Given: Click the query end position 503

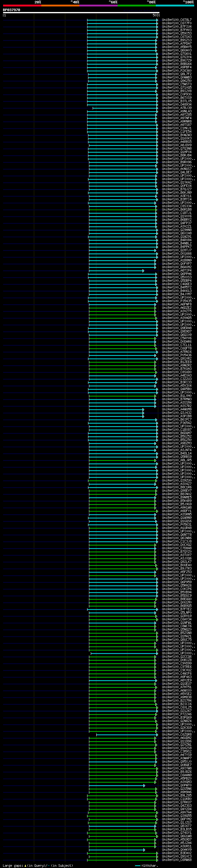Looking at the screenshot, I should coord(155,15).
